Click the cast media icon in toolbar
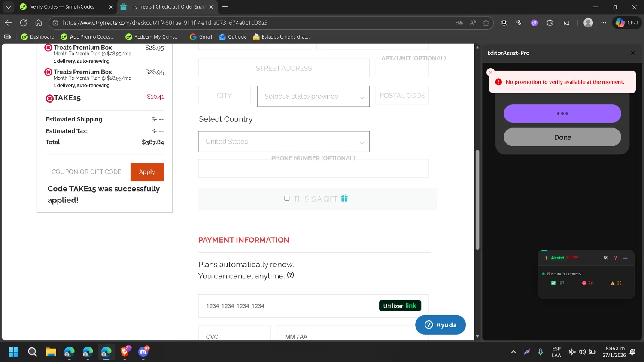This screenshot has height=362, width=644. (x=566, y=23)
